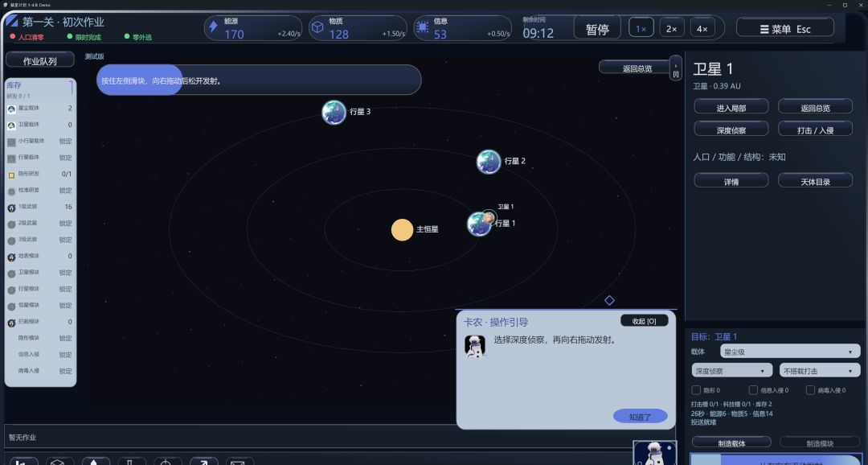Image resolution: width=868 pixels, height=465 pixels.
Task: Click the 星尘载体 icon in the inventory list
Action: click(11, 109)
